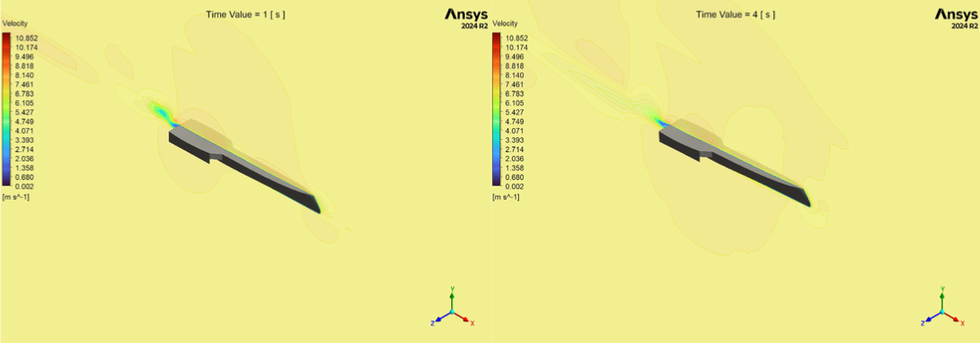This screenshot has width=980, height=343.
Task: Click the '[m s^-1]' unit label in the 4 s view
Action: (506, 197)
